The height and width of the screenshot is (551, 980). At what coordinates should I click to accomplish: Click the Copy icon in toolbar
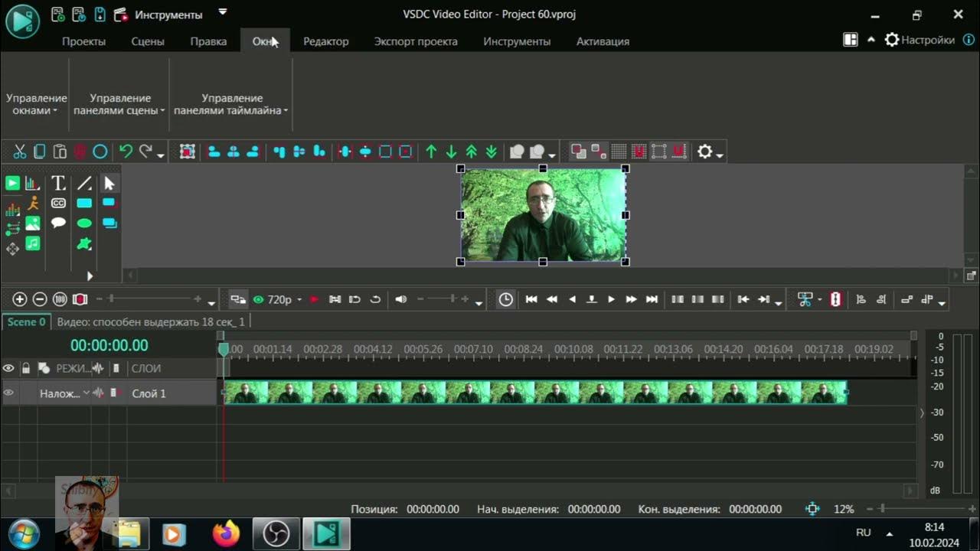coord(40,152)
